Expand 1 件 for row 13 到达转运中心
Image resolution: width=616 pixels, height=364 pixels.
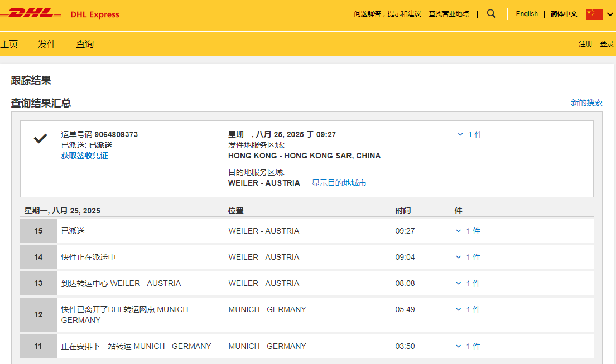[x=468, y=283]
